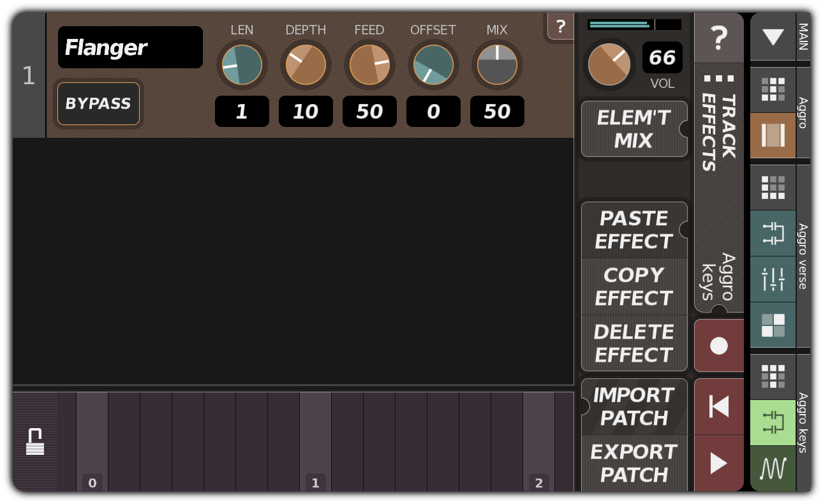This screenshot has width=823, height=504.
Task: Open the grid icon above Aggro track
Action: click(773, 89)
